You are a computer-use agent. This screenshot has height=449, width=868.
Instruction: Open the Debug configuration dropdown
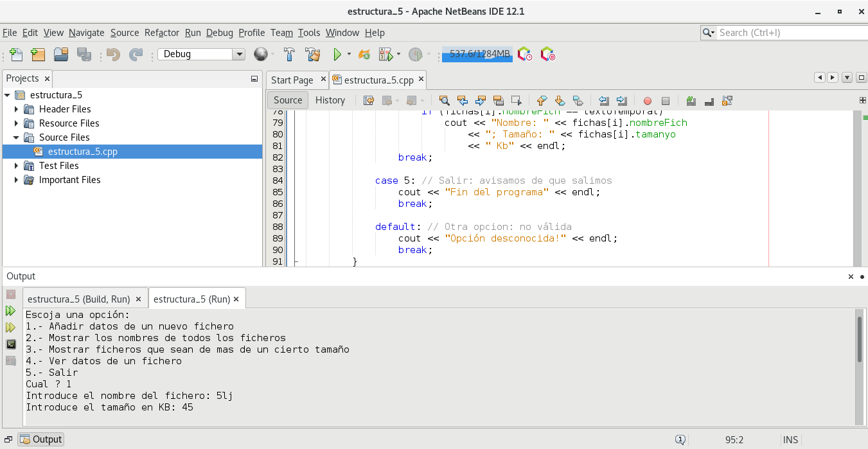(x=239, y=55)
